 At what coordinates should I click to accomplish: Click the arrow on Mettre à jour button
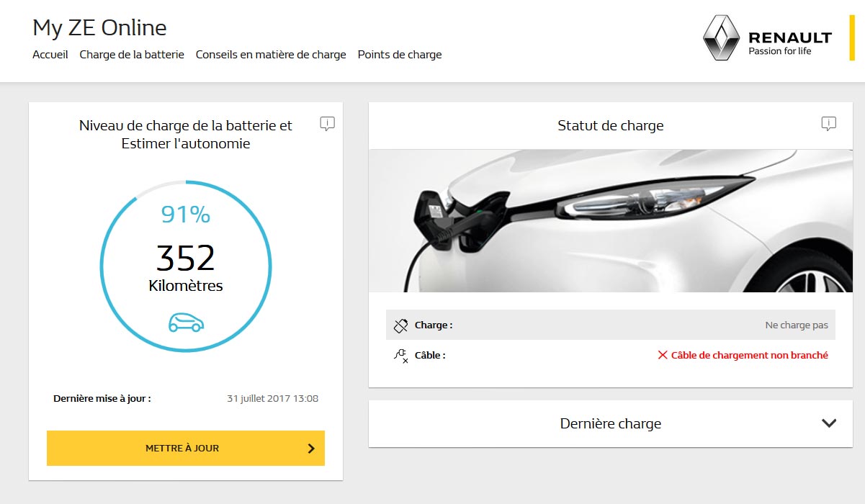point(311,448)
